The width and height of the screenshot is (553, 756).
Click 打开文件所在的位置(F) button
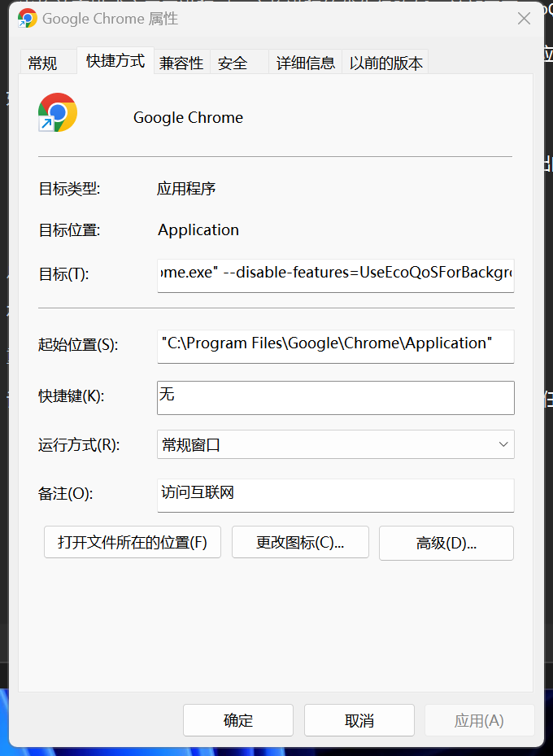133,543
